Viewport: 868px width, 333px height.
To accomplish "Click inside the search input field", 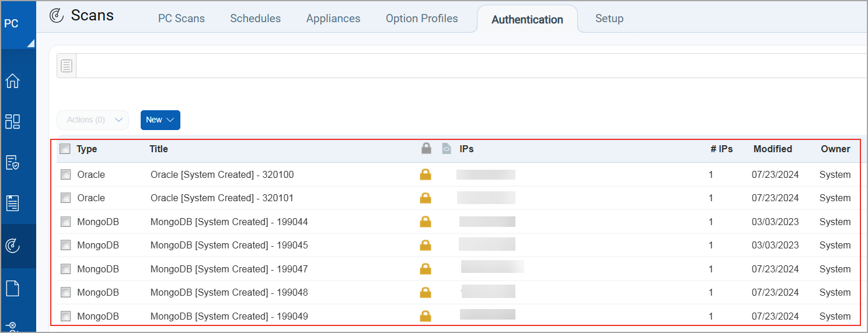I will click(472, 66).
